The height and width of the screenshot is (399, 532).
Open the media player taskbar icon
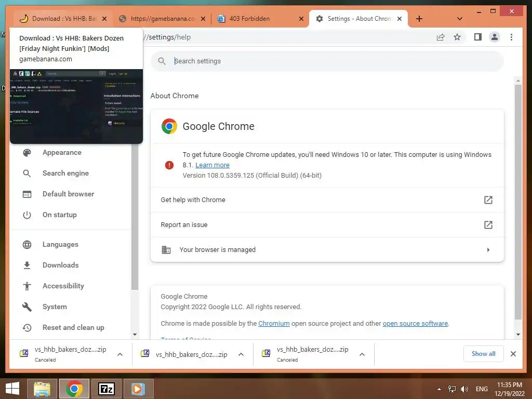point(138,389)
